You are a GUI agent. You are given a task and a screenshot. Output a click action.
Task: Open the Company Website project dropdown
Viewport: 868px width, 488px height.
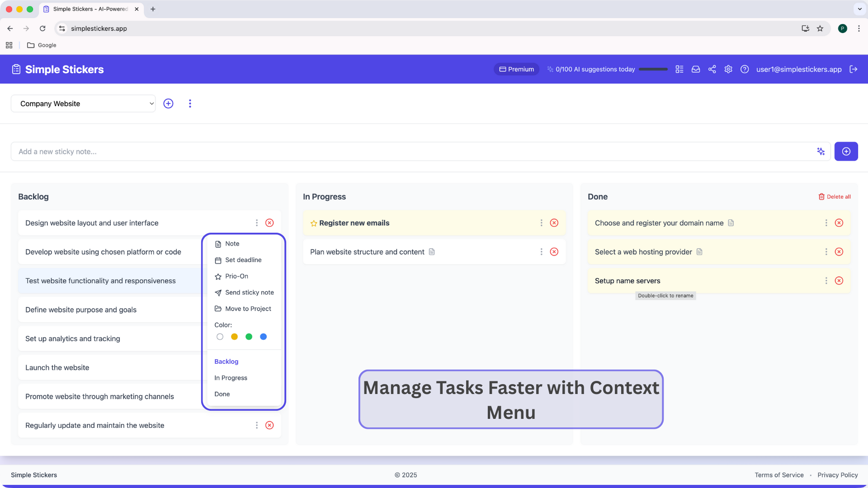click(x=83, y=103)
